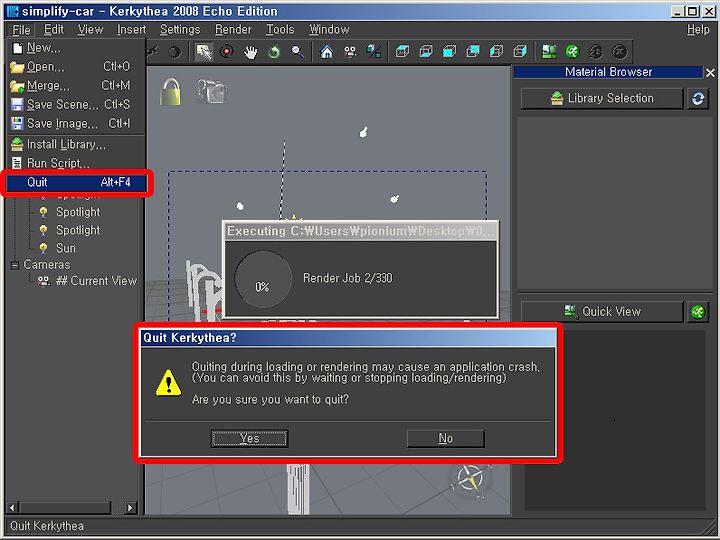This screenshot has height=540, width=720.
Task: Click the Cameras tree label
Action: point(47,265)
